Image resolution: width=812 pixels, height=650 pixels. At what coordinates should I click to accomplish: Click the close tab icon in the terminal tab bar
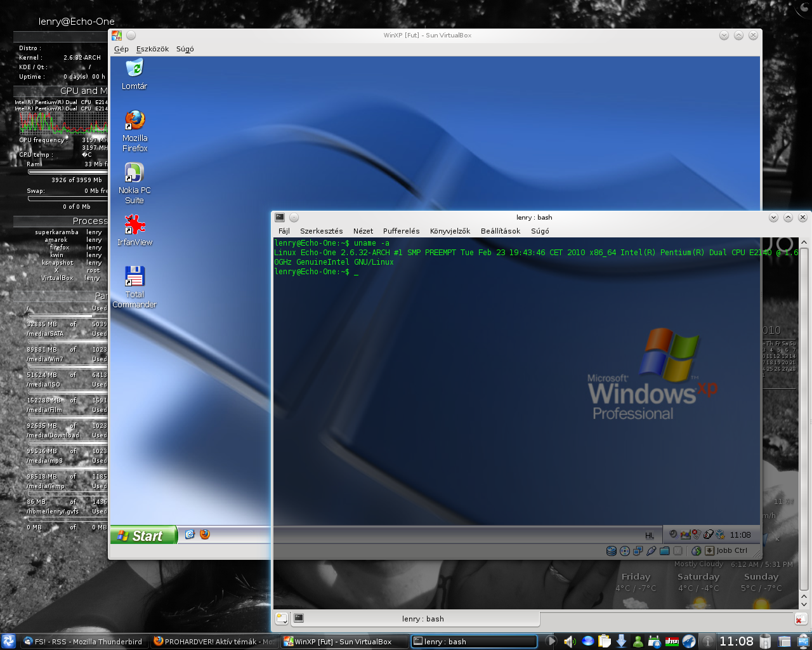coord(801,619)
